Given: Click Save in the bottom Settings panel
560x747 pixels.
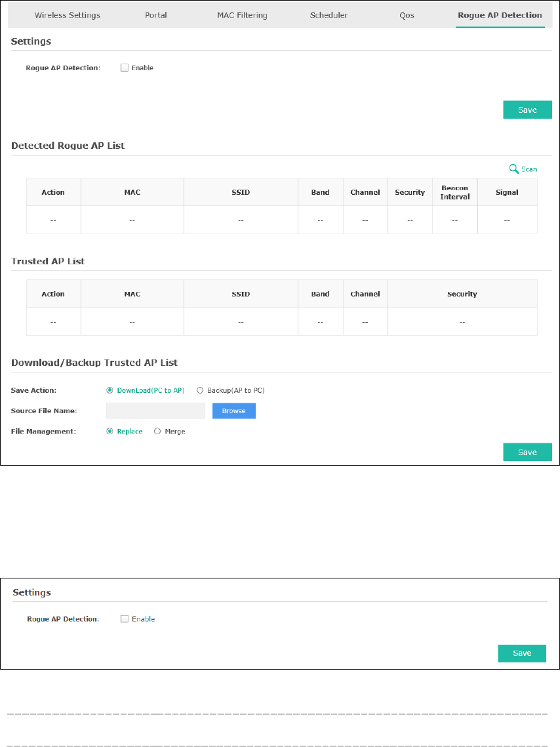Looking at the screenshot, I should (x=522, y=653).
